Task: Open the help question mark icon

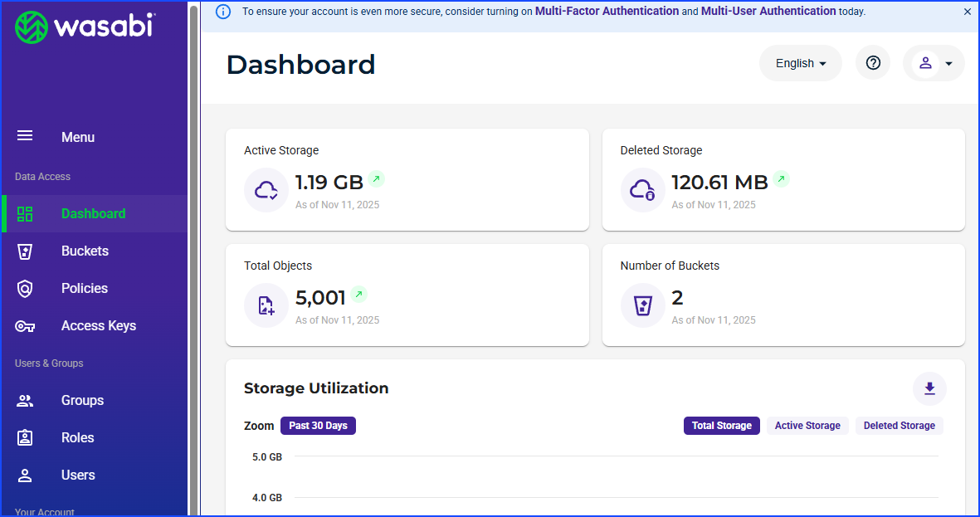Action: 873,63
